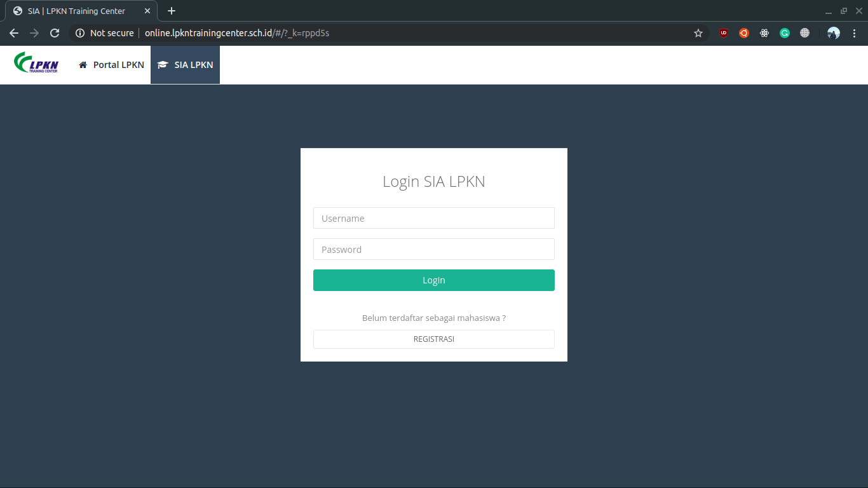Select the SIA LPKN navigation tab
The height and width of the screenshot is (488, 868).
click(185, 65)
